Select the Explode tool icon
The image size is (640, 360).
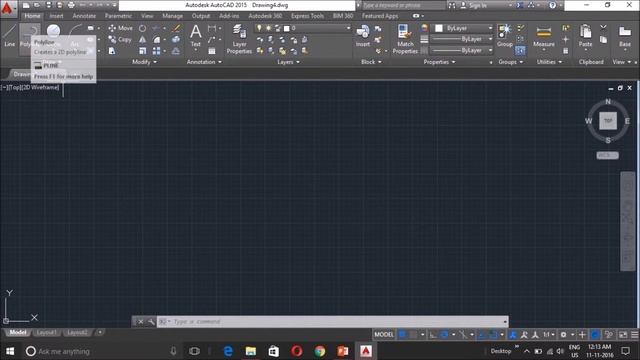click(176, 40)
